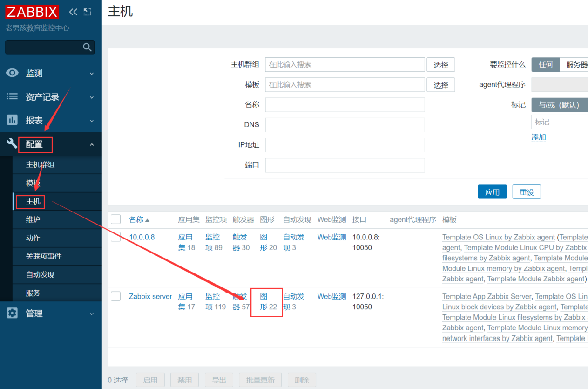
Task: Click 选择 next to 模板 field
Action: pyautogui.click(x=440, y=85)
